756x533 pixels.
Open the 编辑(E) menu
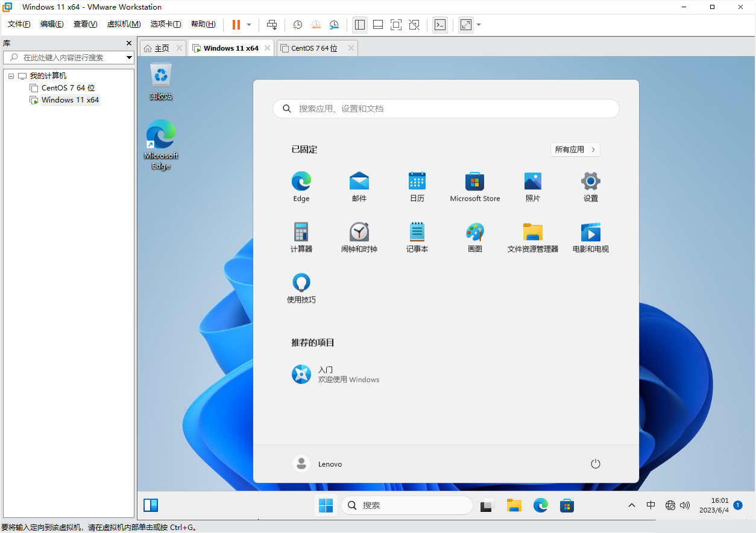tap(52, 24)
